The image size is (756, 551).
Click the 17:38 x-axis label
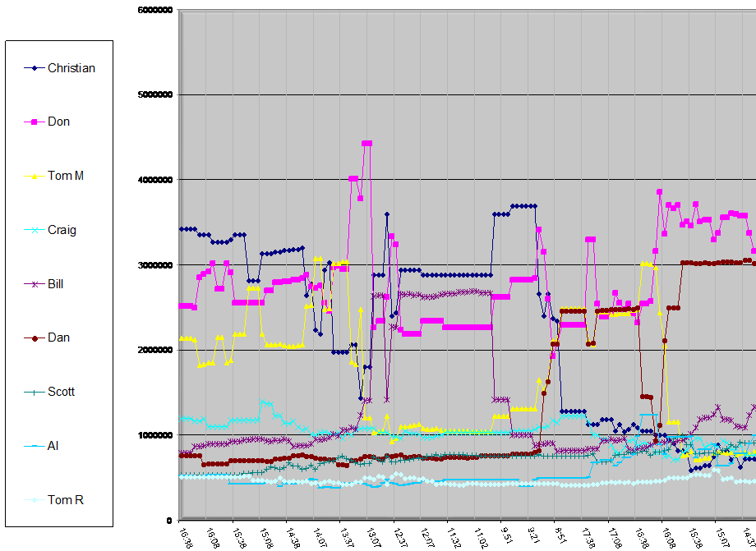click(588, 538)
